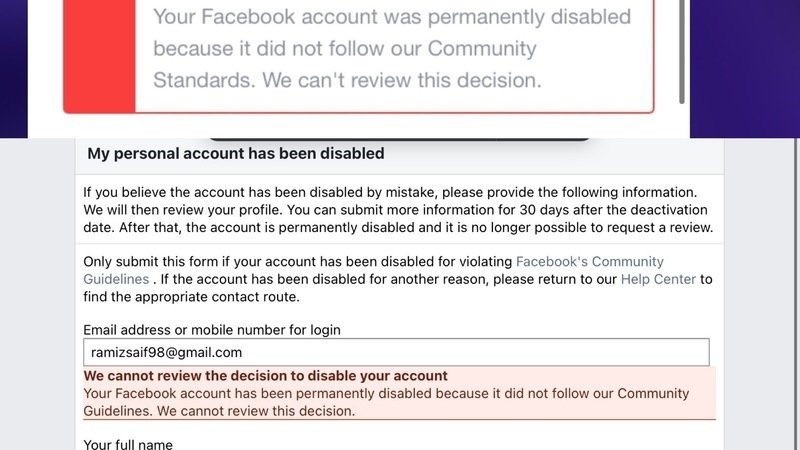Click the bold 'We cannot review the decision' error title
Viewport: 800px width, 450px height.
(265, 376)
